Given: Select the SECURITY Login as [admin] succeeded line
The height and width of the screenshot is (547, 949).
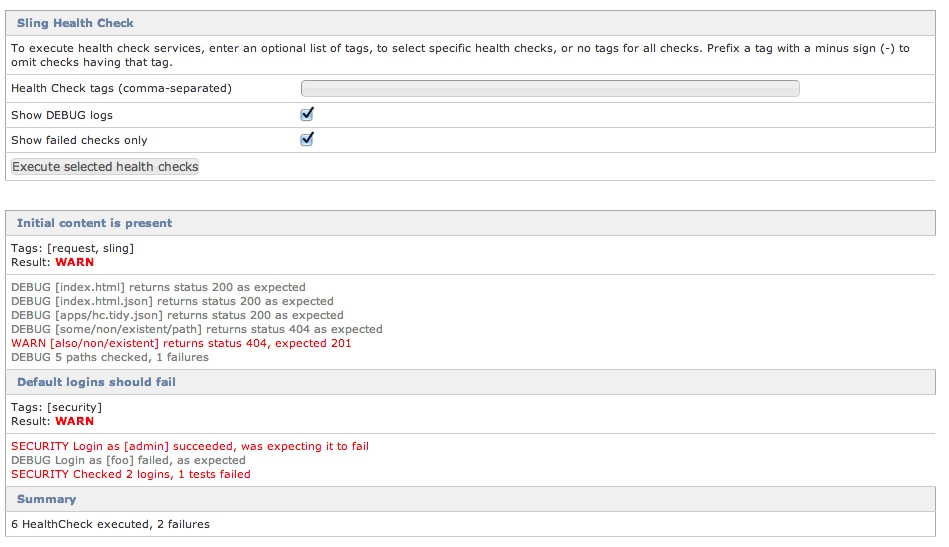Looking at the screenshot, I should [x=190, y=446].
